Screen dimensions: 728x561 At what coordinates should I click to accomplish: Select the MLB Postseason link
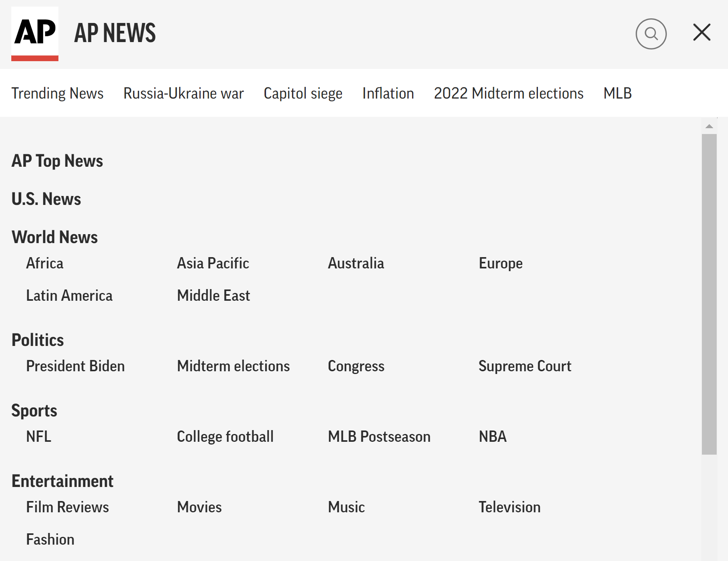coord(379,437)
